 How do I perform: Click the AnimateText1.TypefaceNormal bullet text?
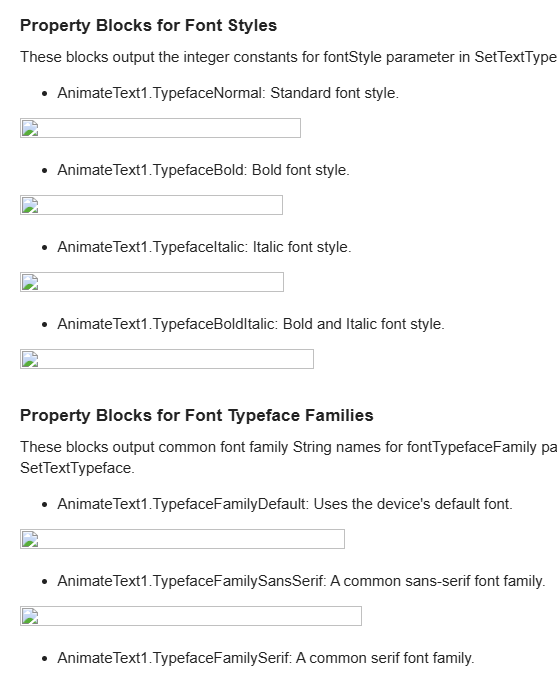(x=228, y=93)
